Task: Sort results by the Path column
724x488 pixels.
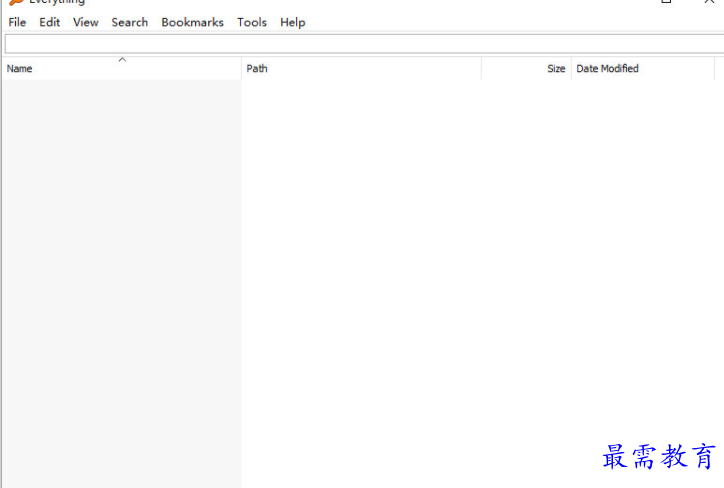Action: click(361, 68)
